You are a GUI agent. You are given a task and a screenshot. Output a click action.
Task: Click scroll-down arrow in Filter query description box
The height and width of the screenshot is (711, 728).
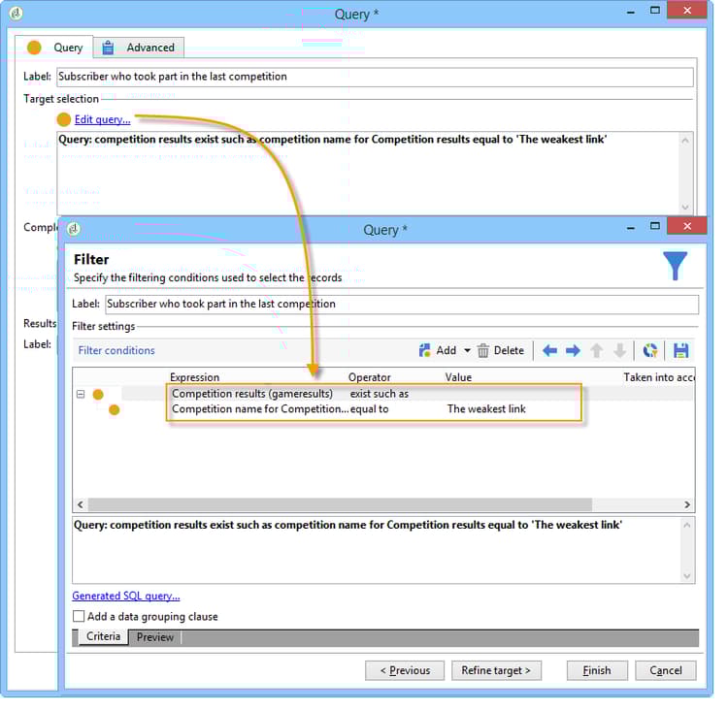(x=687, y=576)
